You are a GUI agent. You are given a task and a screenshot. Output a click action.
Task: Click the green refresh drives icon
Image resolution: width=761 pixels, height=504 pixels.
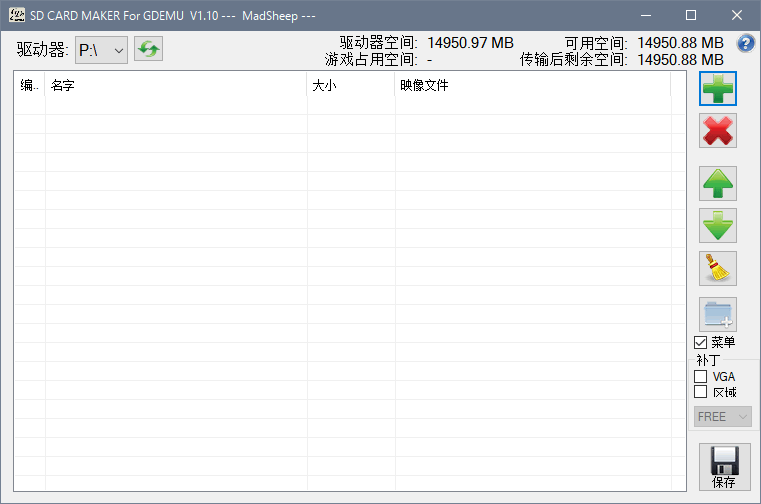click(148, 49)
